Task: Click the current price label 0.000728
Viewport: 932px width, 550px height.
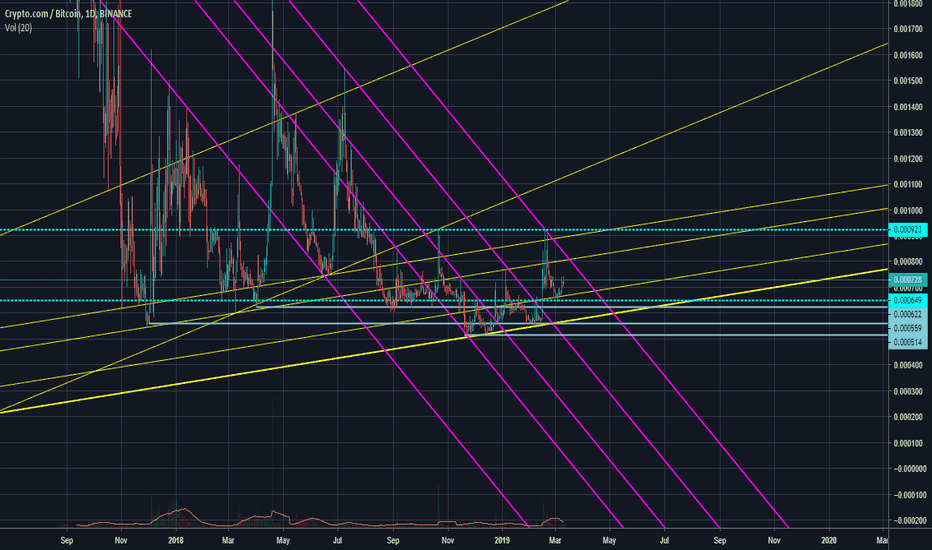Action: point(908,279)
